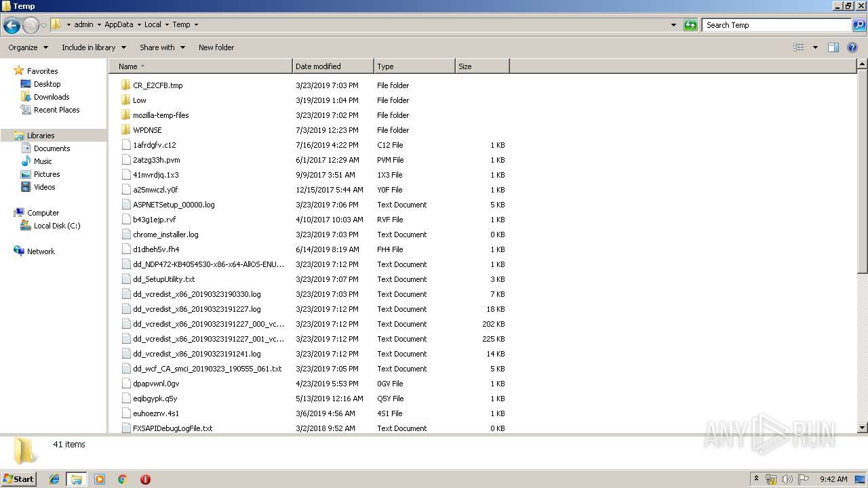Toggle the preview pane icon

tap(833, 47)
